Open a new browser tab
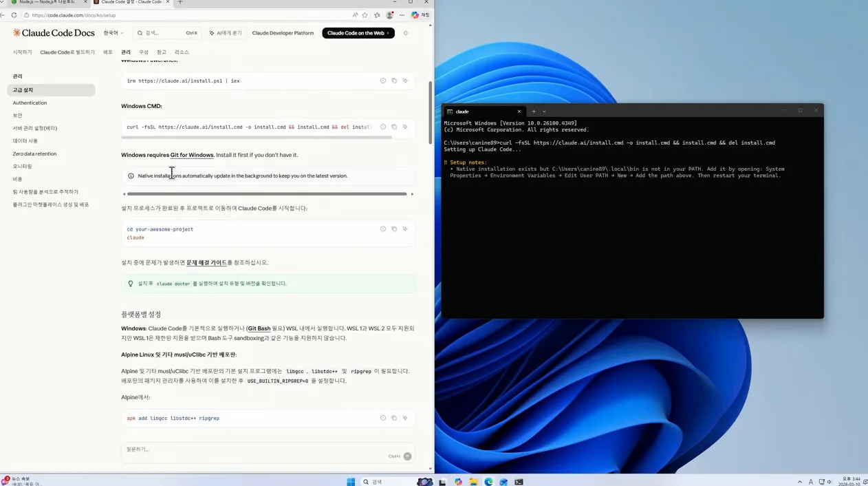This screenshot has width=868, height=486. (x=180, y=2)
